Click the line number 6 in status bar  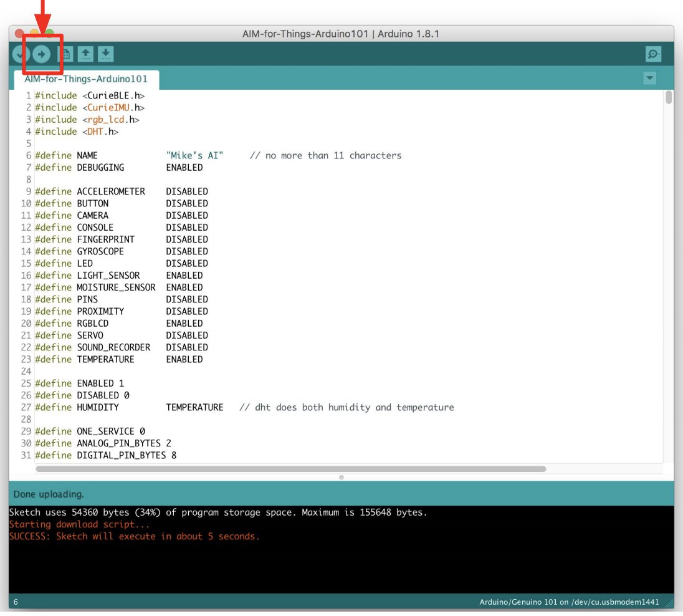[16, 602]
